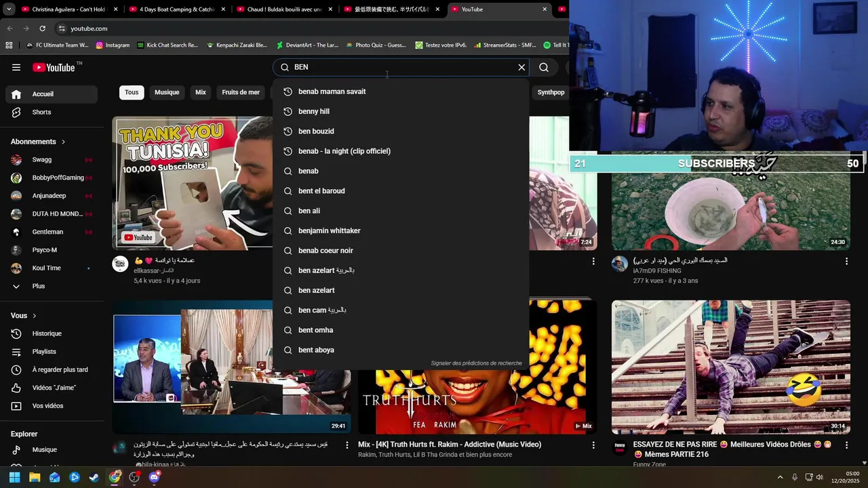Open the tab search dropdown arrow
The width and height of the screenshot is (868, 488).
click(x=9, y=9)
